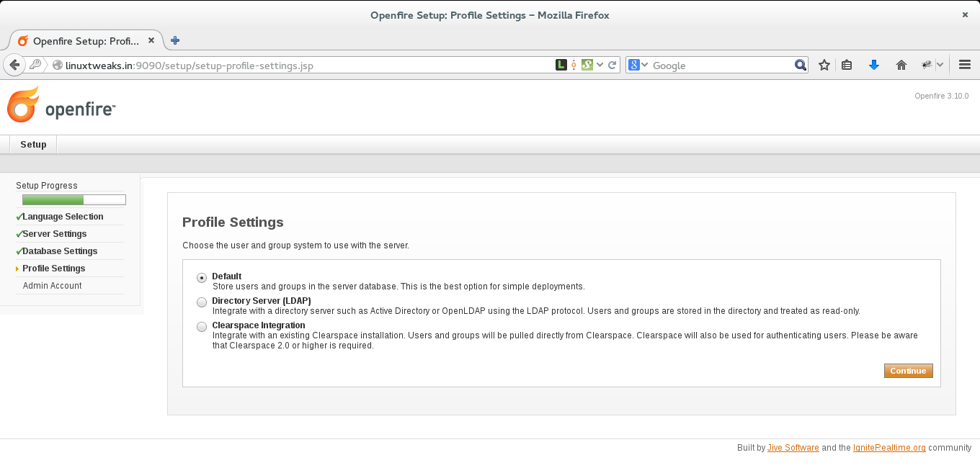Bookmark this page with the star icon
The width and height of the screenshot is (980, 473).
point(824,65)
